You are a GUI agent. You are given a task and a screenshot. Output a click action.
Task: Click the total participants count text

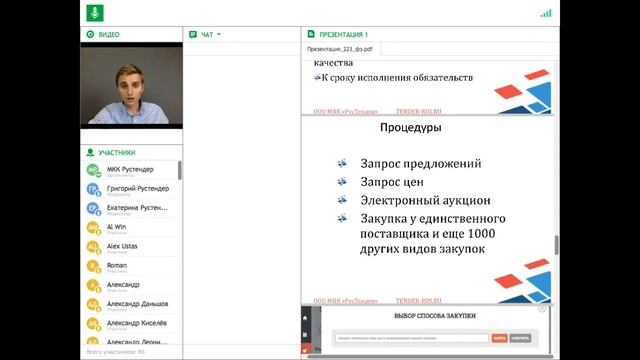(x=116, y=351)
